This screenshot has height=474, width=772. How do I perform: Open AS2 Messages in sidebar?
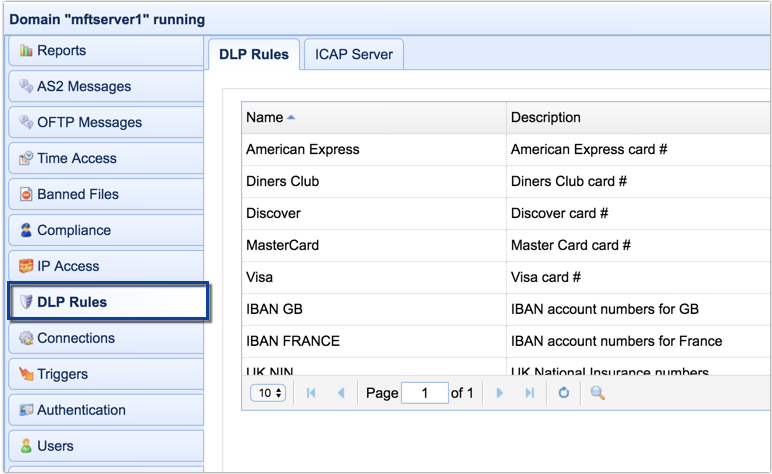(106, 86)
